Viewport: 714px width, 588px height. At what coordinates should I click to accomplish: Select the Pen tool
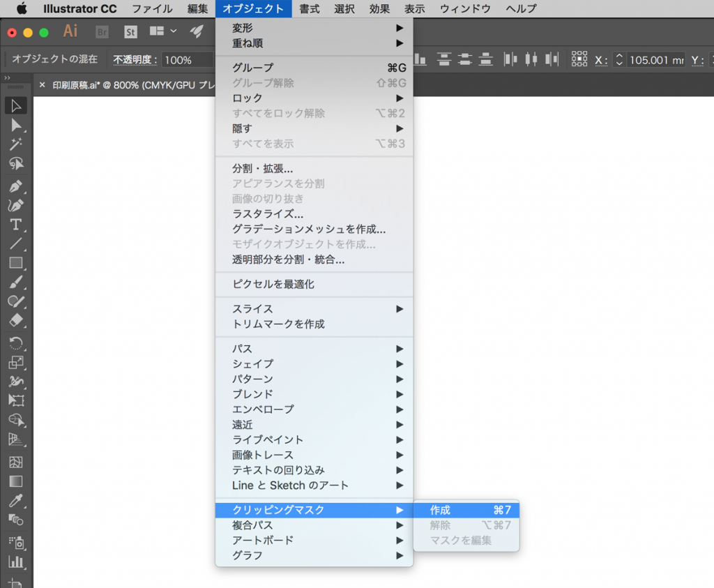(16, 186)
